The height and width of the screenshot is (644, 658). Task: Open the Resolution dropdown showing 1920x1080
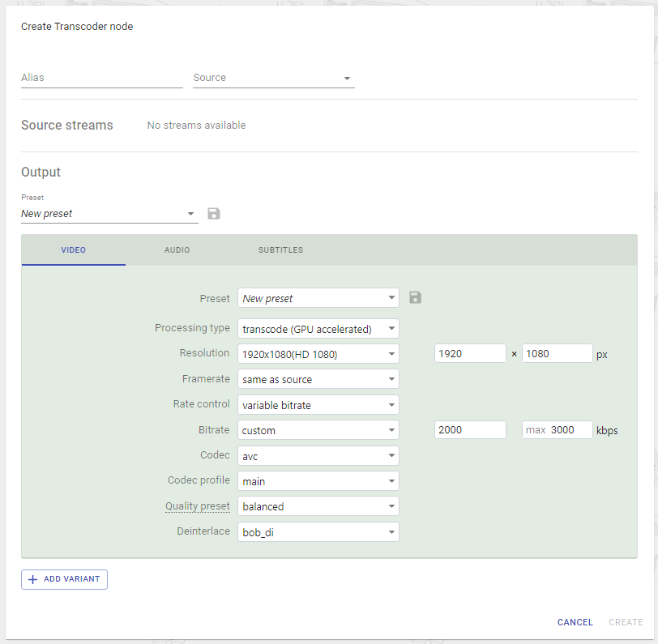[318, 353]
